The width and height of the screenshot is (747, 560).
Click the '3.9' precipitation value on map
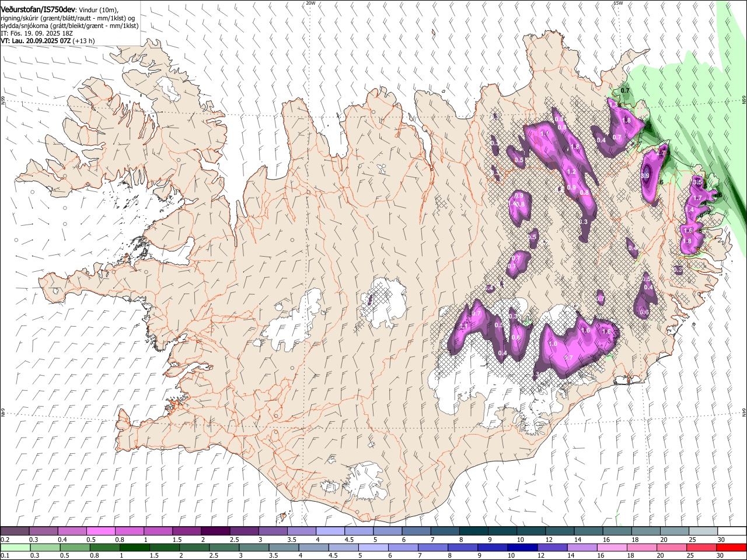coord(645,176)
